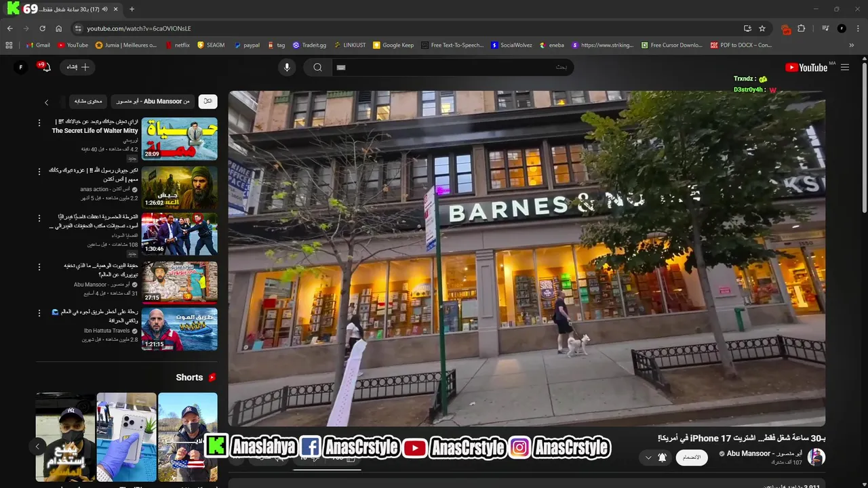868x488 pixels.
Task: Open the YouTube hamburger guide menu
Action: click(845, 67)
